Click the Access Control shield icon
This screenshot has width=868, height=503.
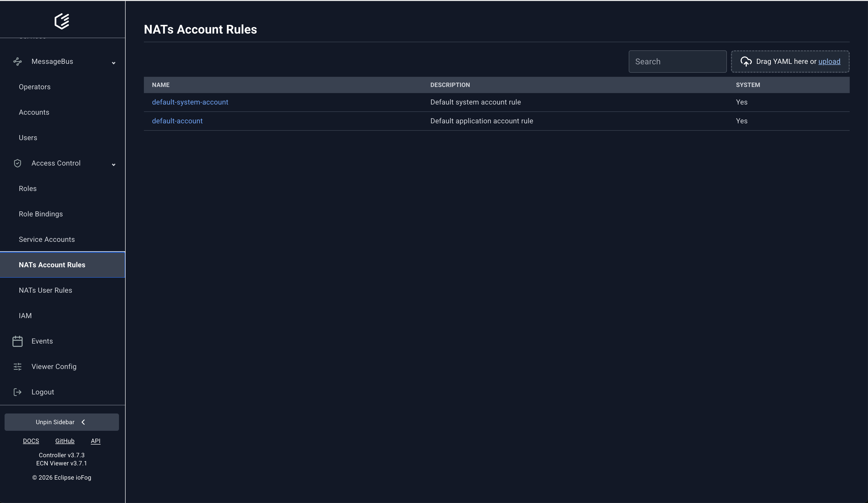(x=18, y=163)
